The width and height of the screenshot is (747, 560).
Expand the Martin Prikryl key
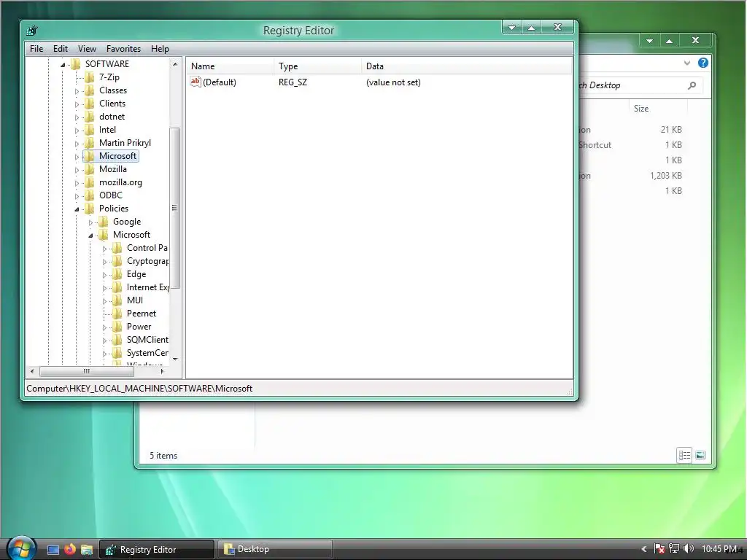(x=77, y=144)
